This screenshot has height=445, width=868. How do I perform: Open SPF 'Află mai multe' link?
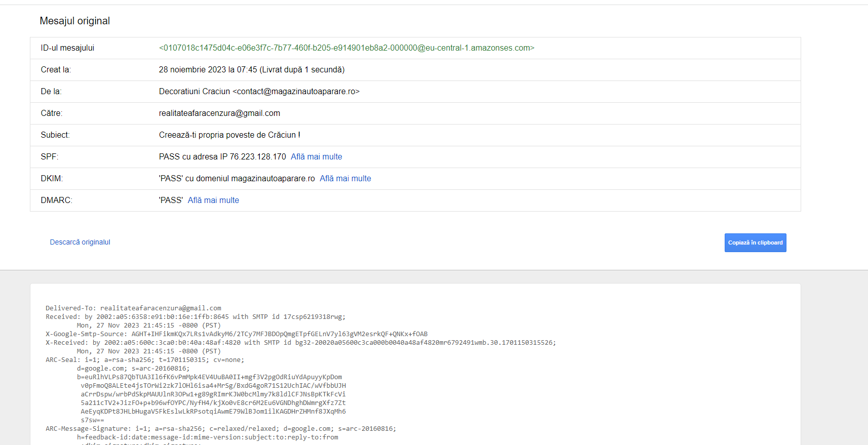(x=316, y=157)
